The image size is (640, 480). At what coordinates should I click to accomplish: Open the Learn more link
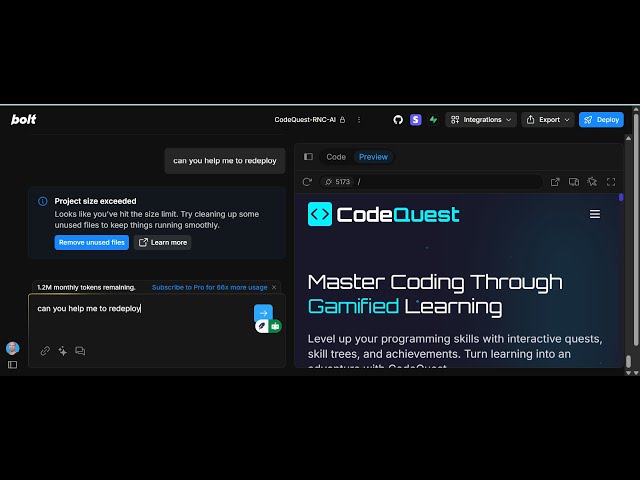pyautogui.click(x=162, y=242)
